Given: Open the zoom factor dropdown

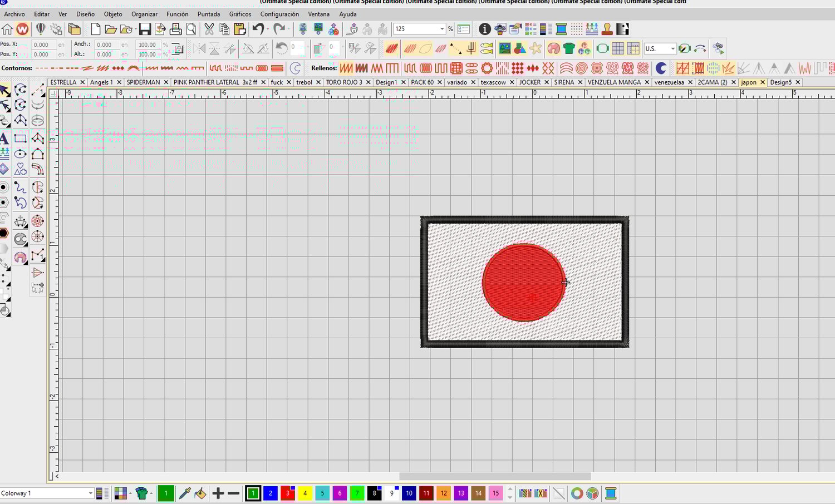Looking at the screenshot, I should point(442,29).
